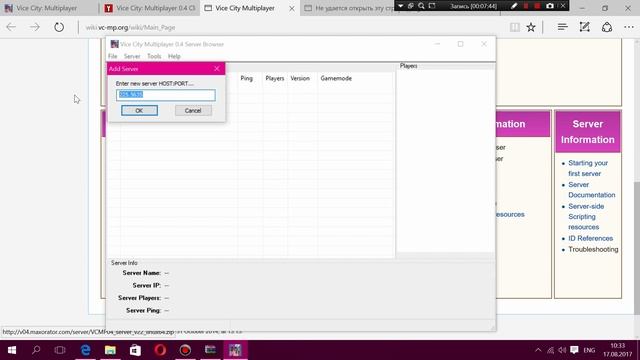Open Edge from the taskbar
The image size is (640, 360).
(85, 350)
